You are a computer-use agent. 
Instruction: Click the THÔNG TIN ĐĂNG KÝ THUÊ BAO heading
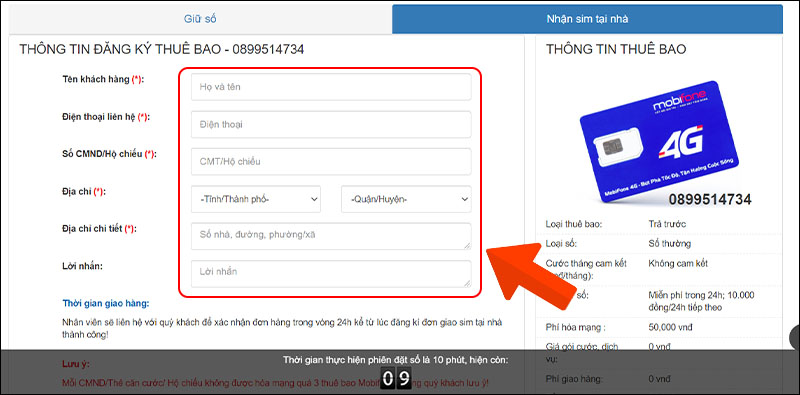click(162, 50)
